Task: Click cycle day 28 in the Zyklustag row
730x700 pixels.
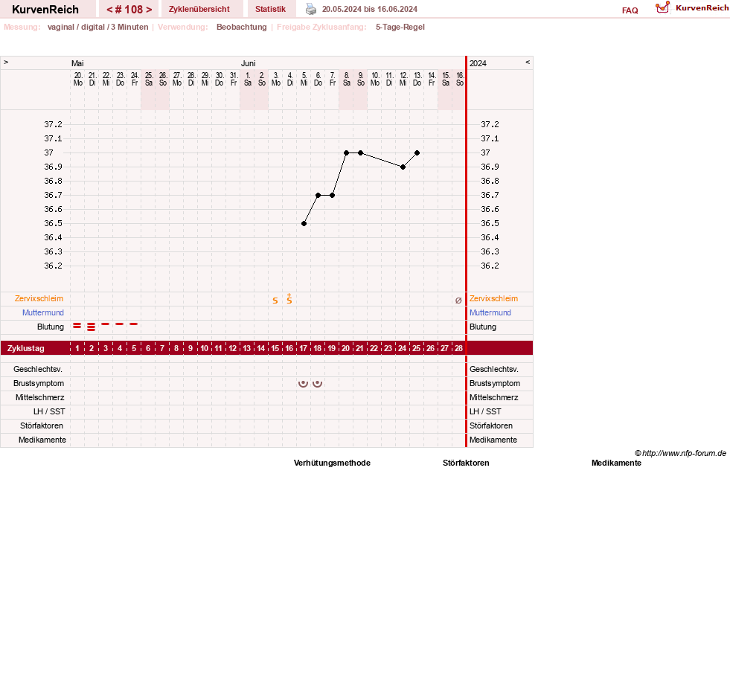Action: coord(459,348)
